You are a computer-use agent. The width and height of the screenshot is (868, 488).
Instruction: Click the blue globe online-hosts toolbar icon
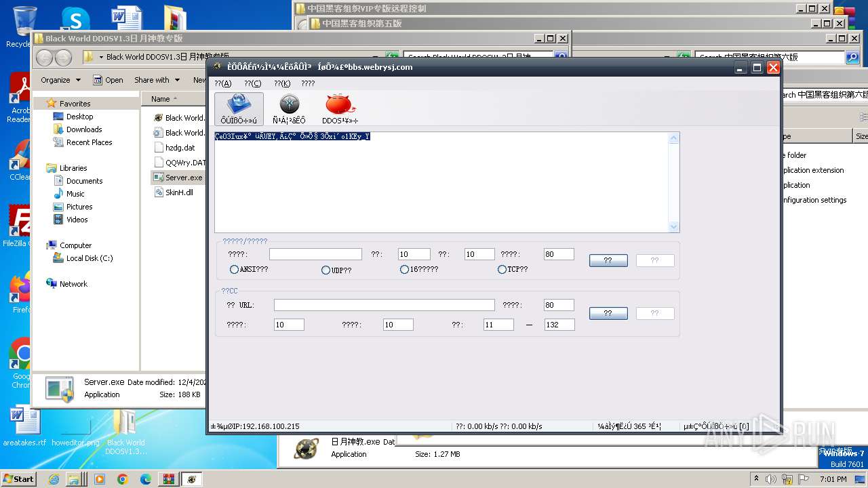point(239,108)
